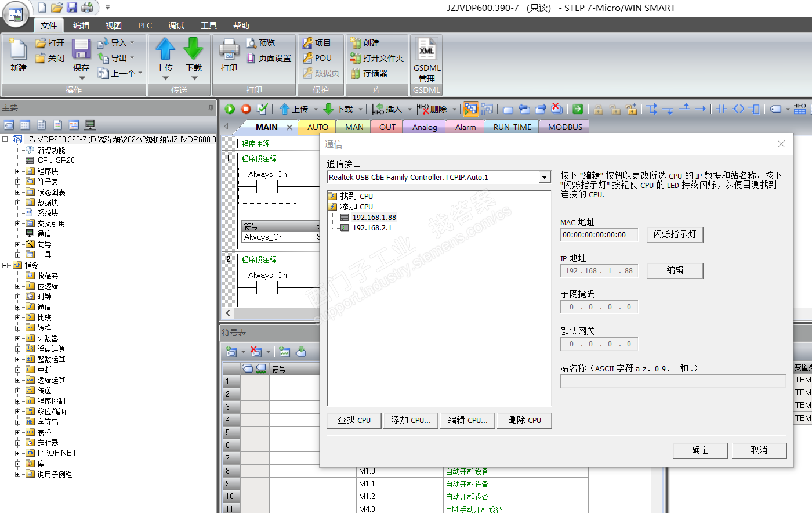Select CPU 192.168.1.88 in the list

point(374,218)
